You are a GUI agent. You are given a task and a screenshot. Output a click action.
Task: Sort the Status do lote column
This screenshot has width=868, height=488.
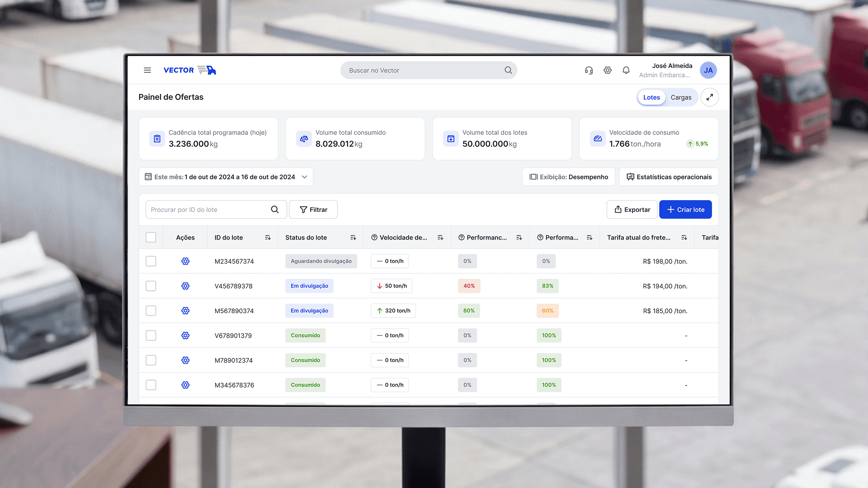tap(353, 238)
